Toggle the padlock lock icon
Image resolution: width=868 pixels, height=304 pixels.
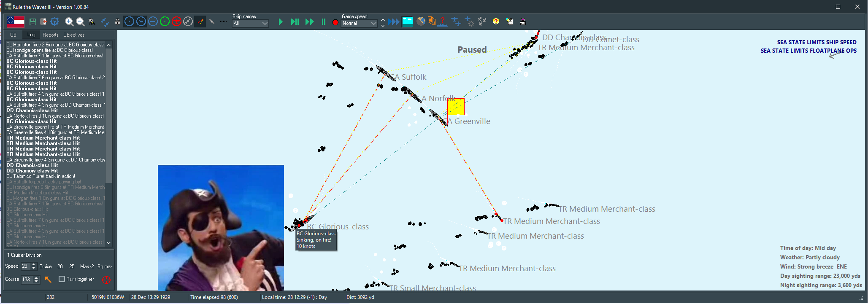click(117, 22)
